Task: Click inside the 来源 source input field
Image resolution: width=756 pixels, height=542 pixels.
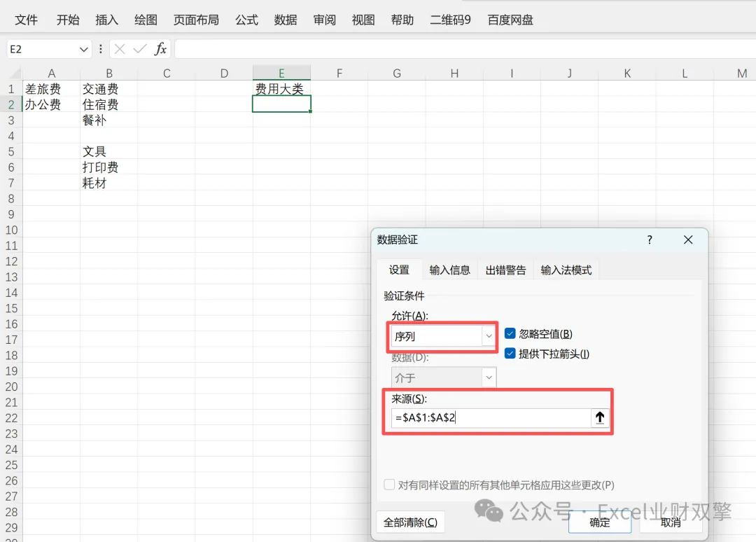Action: [491, 417]
